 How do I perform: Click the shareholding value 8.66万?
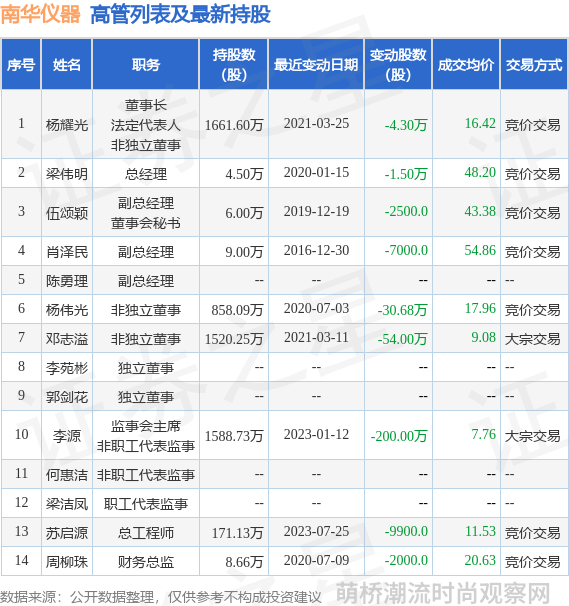point(244,562)
